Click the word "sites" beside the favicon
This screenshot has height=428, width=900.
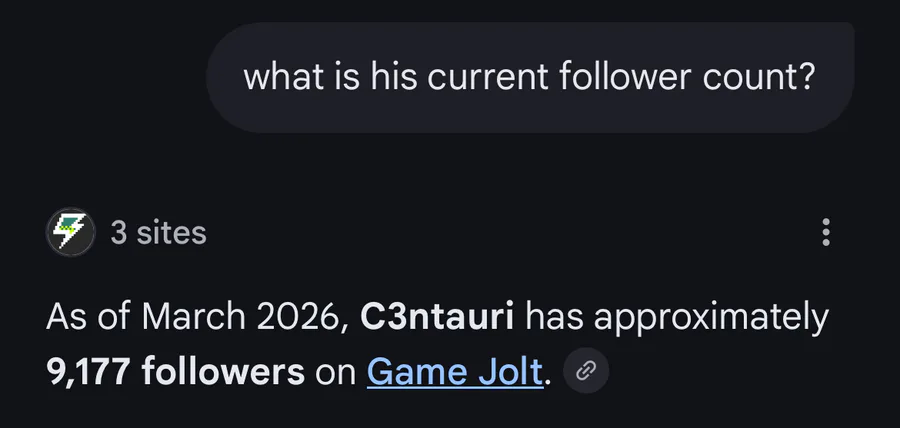pos(170,233)
